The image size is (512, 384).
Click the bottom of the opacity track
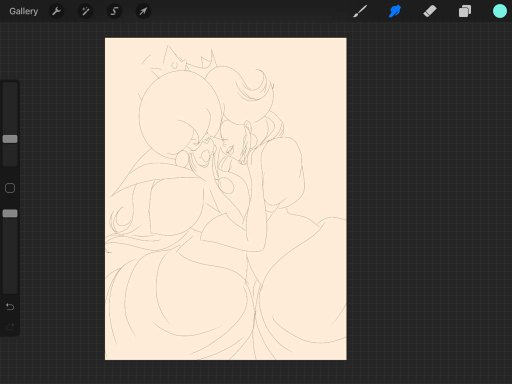click(x=10, y=289)
